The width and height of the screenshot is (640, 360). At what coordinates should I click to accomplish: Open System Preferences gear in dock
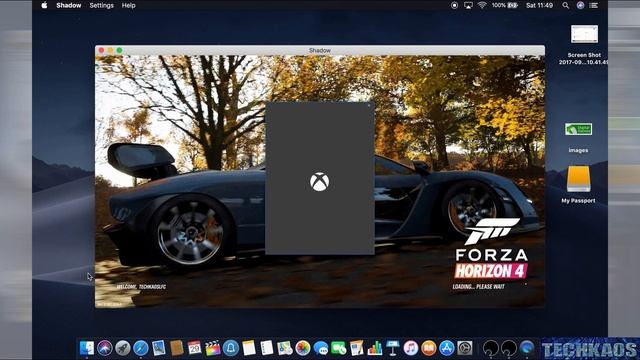pos(464,348)
